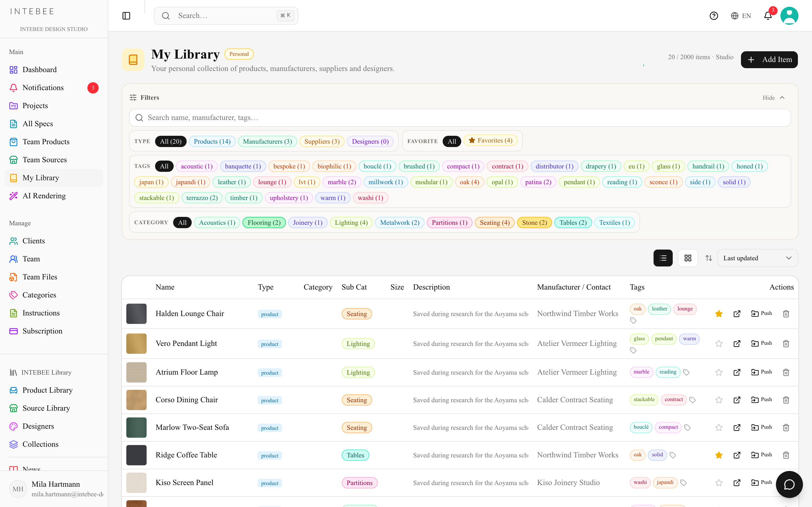Screen dimensions: 812x507
Task: Toggle the Favorites (4) filter
Action: (x=490, y=141)
